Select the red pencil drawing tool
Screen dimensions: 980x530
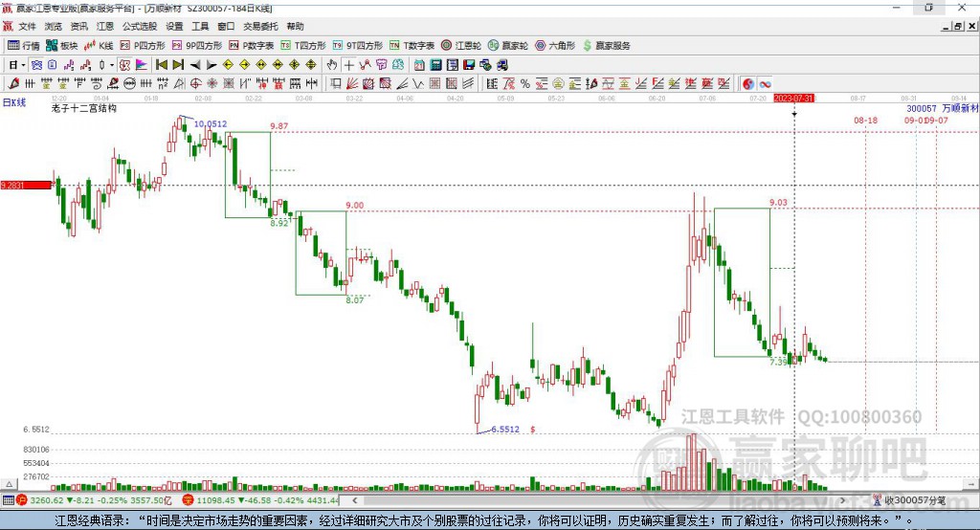(13, 84)
